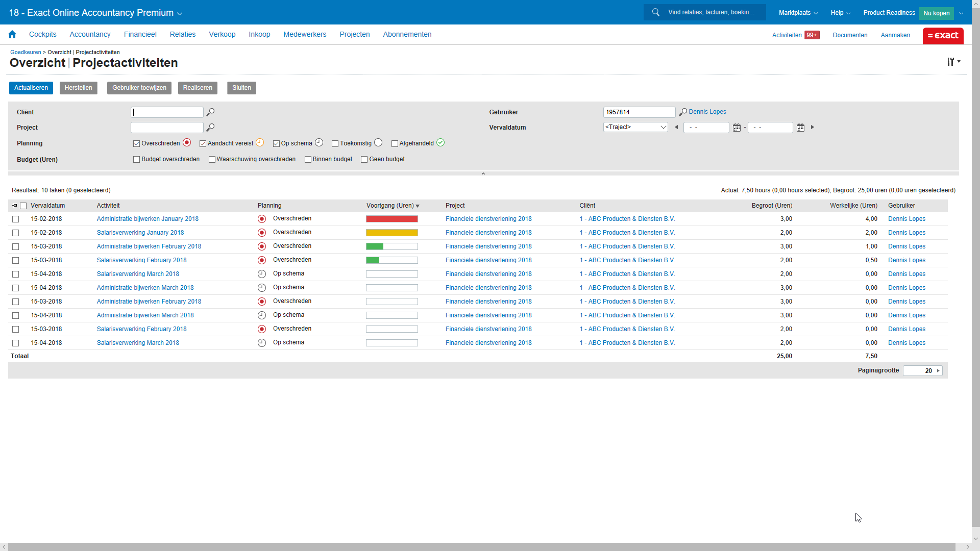Enable the Afgehandeld planning checkbox

pyautogui.click(x=395, y=144)
